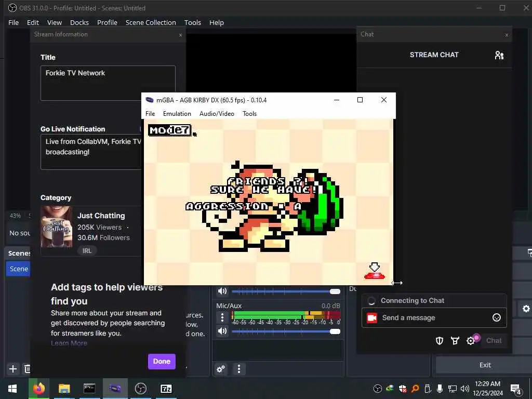Open the emote picker smiley icon
Screen dimensions: 532x399
tap(496, 317)
